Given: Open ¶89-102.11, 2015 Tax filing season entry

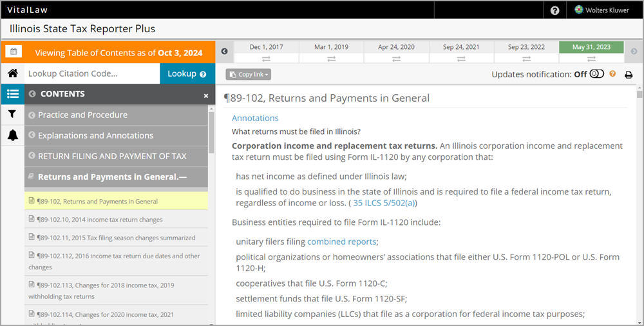Looking at the screenshot, I should (116, 237).
